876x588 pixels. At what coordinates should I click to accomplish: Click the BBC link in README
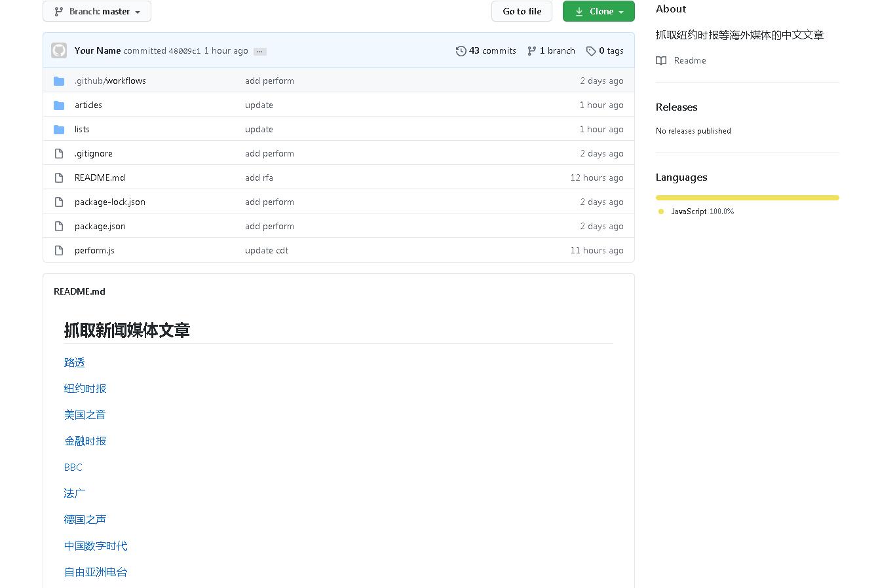pos(73,467)
